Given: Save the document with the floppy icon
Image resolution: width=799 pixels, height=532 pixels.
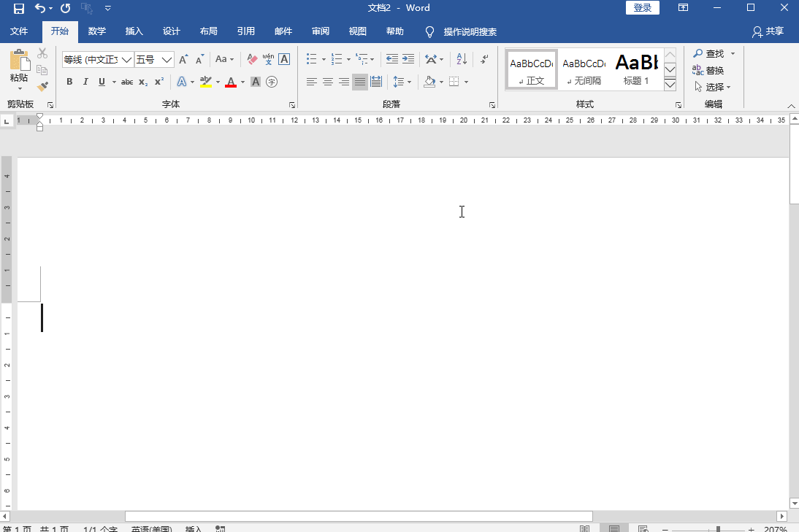Looking at the screenshot, I should coord(19,8).
